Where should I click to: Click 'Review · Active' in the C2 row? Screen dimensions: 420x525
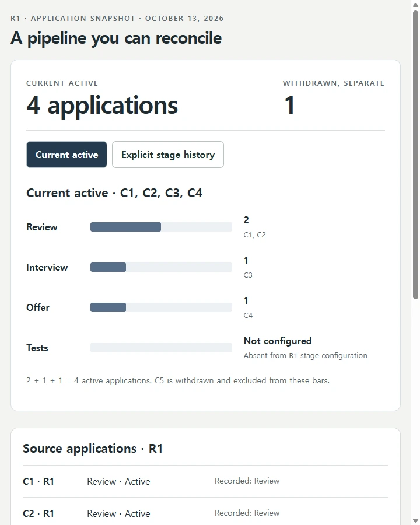tap(118, 513)
